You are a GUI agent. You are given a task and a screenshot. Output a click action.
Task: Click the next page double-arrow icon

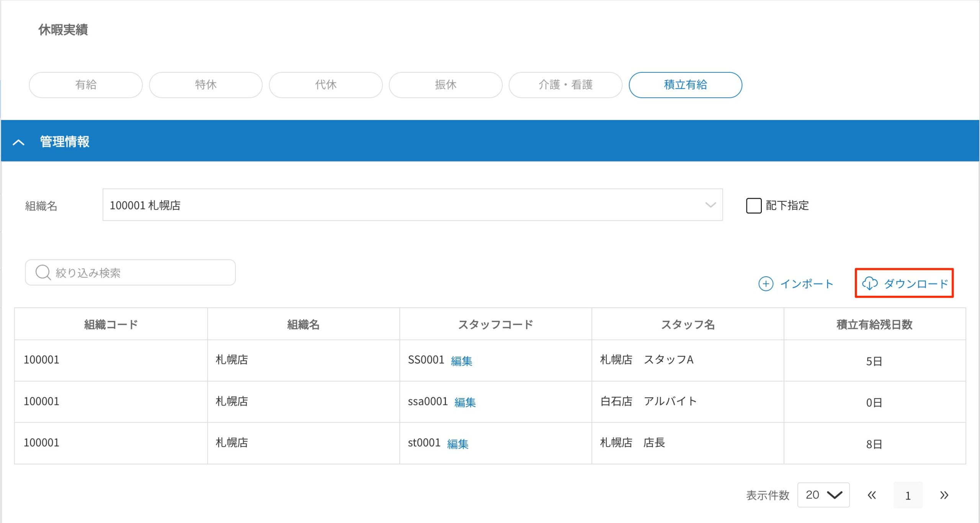[x=943, y=495]
